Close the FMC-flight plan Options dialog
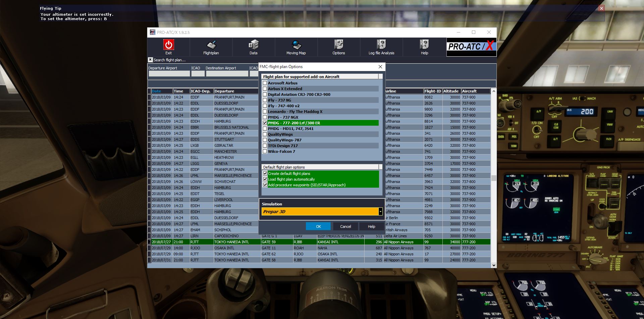Viewport: 644px width, 319px height. click(380, 67)
